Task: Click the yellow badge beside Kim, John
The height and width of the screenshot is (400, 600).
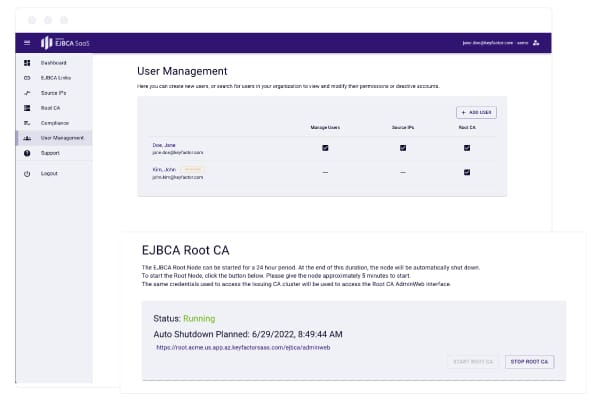Action: pyautogui.click(x=192, y=169)
